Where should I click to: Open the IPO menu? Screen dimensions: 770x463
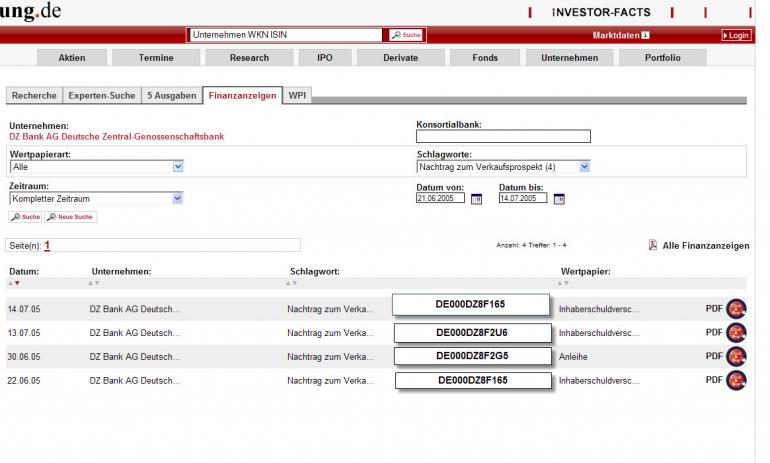325,57
